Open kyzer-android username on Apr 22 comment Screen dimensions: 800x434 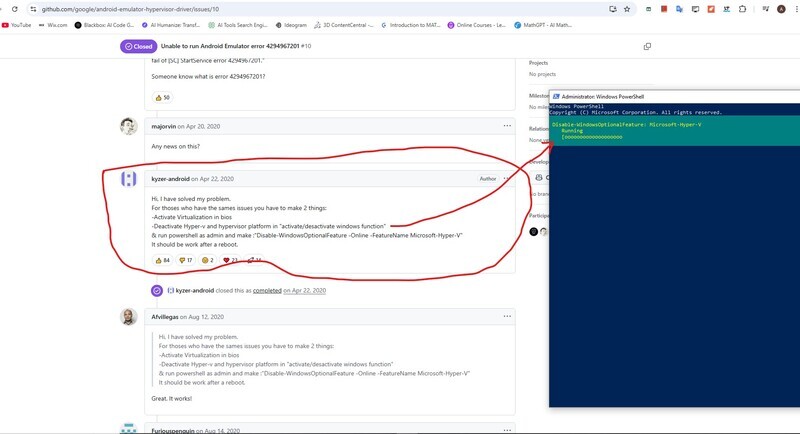170,179
